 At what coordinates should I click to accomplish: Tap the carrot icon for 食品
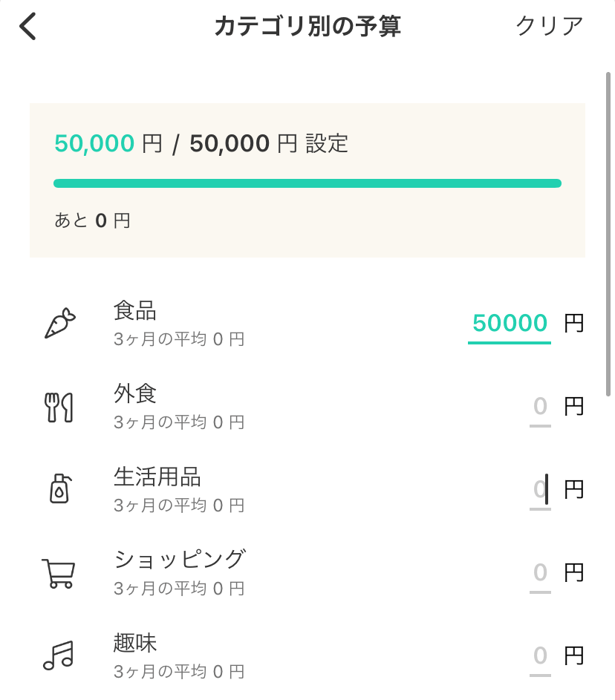tap(59, 324)
